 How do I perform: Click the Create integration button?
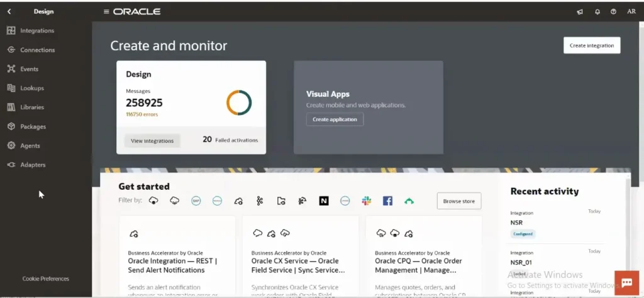pyautogui.click(x=591, y=45)
